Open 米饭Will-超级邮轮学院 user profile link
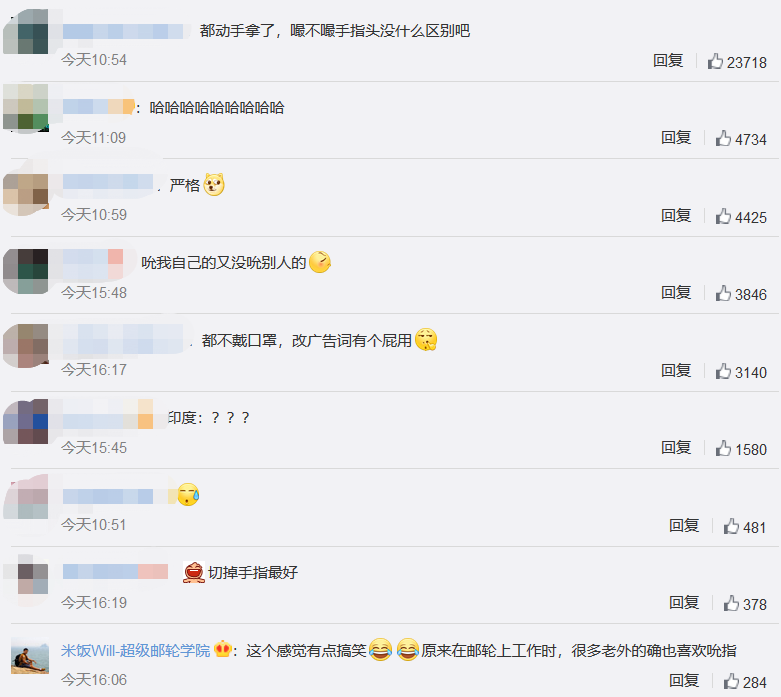Screen dimensions: 781x697 (x=135, y=651)
